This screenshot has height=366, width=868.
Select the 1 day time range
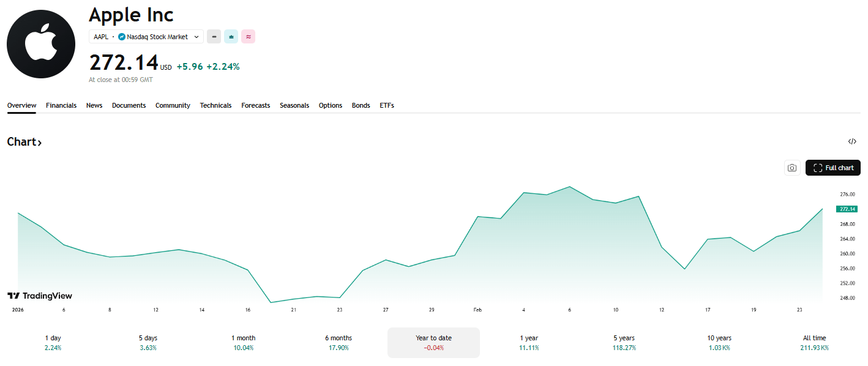click(x=53, y=342)
